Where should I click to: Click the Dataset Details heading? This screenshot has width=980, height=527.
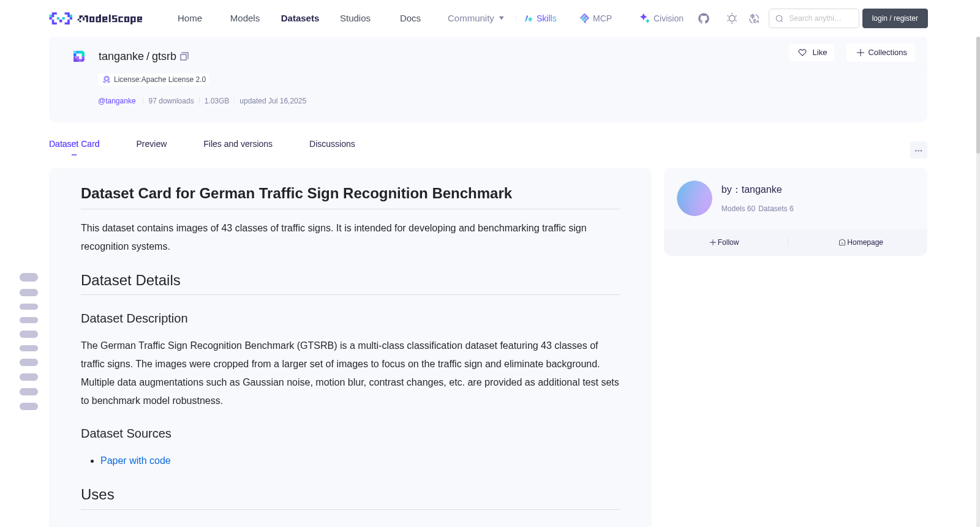tap(130, 280)
